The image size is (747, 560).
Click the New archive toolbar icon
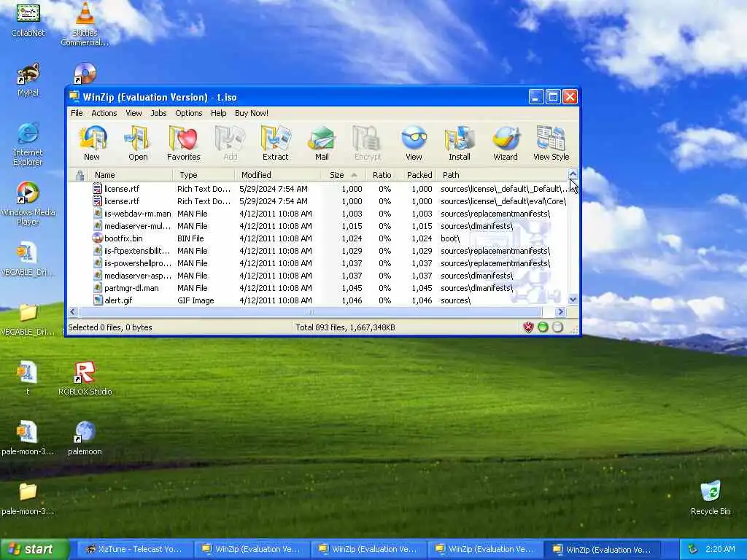pos(92,143)
